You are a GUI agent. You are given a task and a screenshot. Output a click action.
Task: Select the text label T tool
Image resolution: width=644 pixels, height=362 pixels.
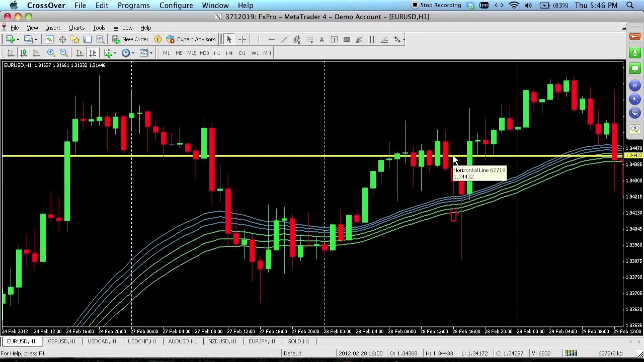(334, 40)
